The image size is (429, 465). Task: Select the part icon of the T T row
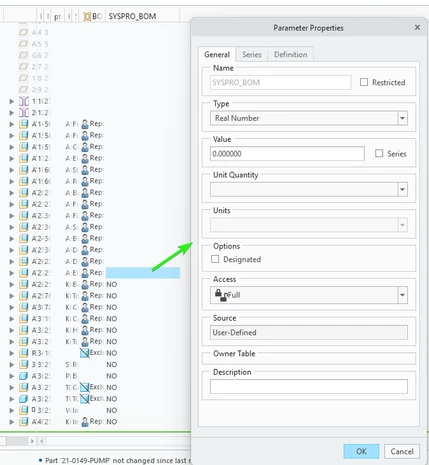(24, 399)
